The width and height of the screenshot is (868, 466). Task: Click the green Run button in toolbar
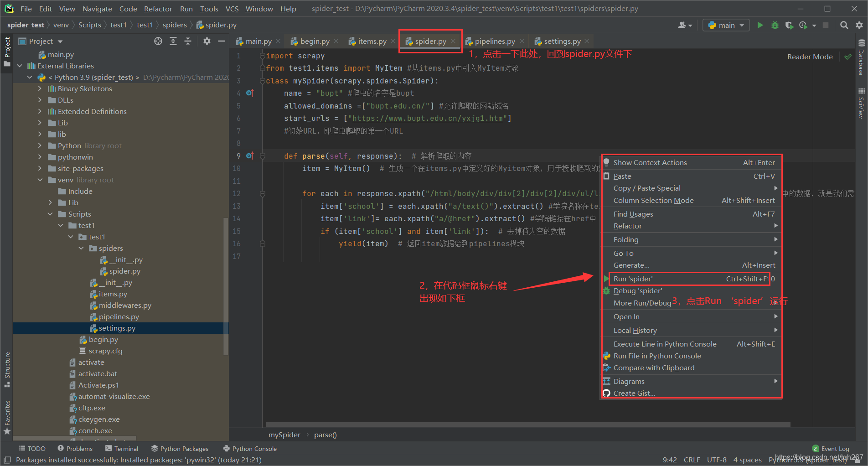point(760,25)
